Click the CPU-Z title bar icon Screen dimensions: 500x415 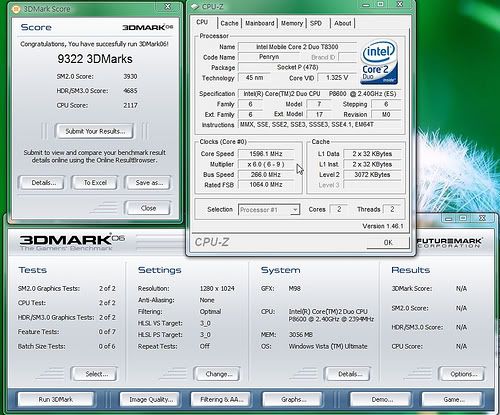click(194, 6)
